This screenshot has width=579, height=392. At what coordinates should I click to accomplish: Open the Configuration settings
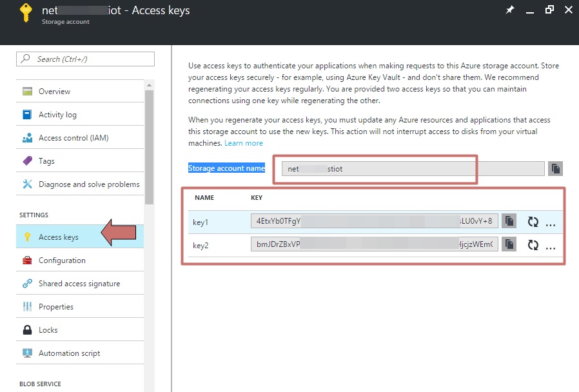pos(61,260)
